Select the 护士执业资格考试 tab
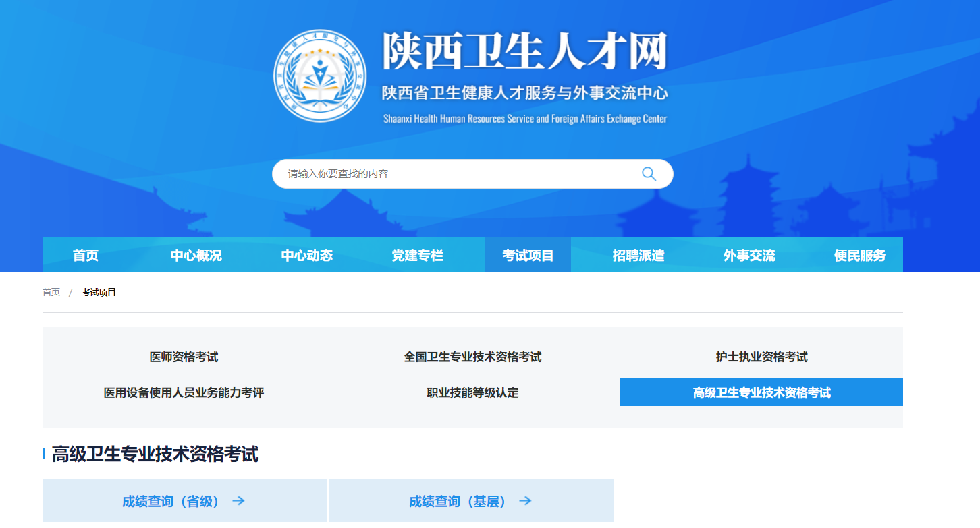 tap(761, 357)
